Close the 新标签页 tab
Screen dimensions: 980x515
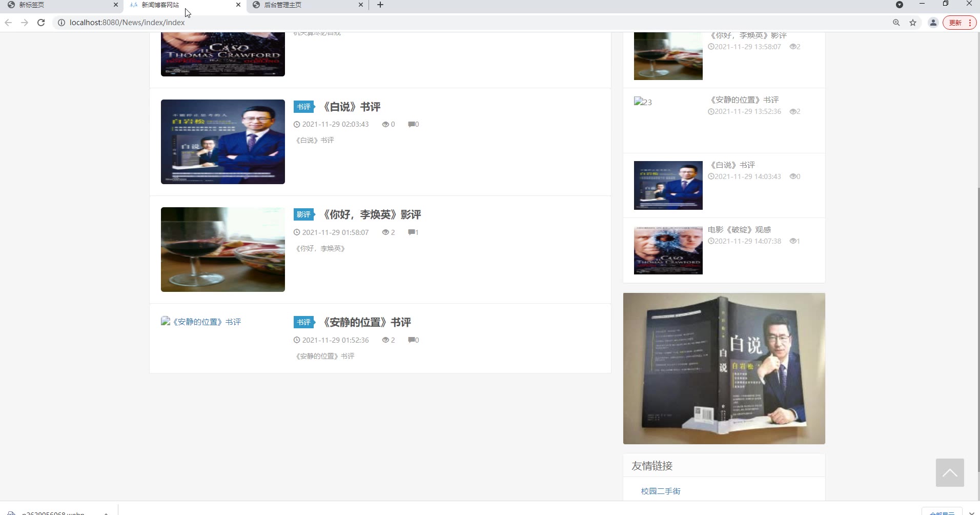(x=115, y=5)
